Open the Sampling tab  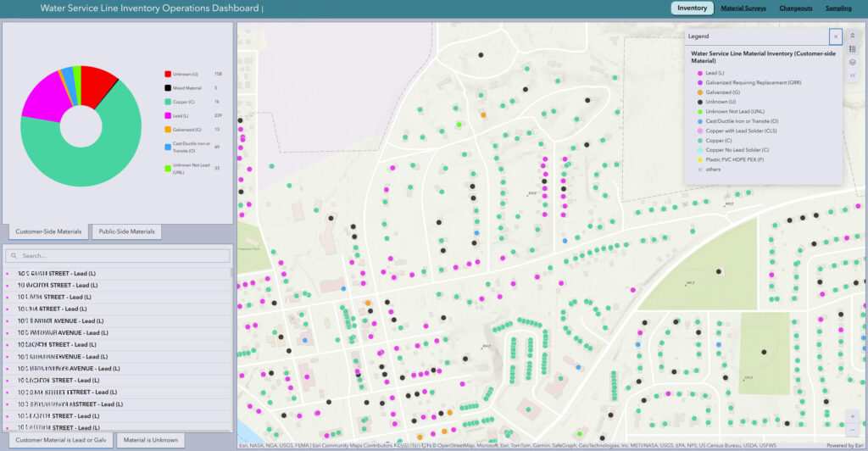pos(839,8)
